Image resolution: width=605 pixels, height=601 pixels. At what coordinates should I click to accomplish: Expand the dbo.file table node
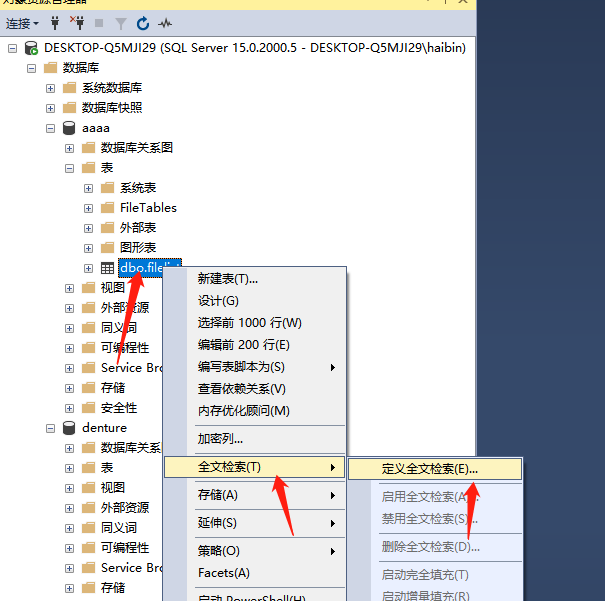pyautogui.click(x=88, y=268)
